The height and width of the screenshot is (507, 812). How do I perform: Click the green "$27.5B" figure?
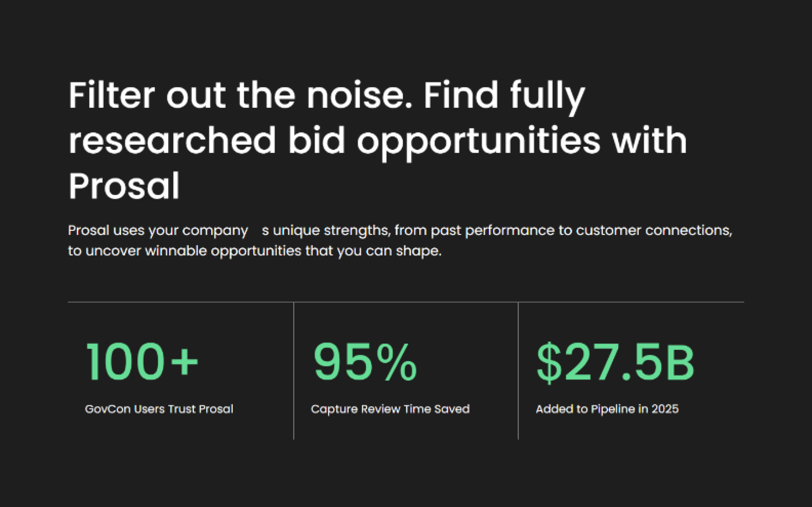coord(615,362)
